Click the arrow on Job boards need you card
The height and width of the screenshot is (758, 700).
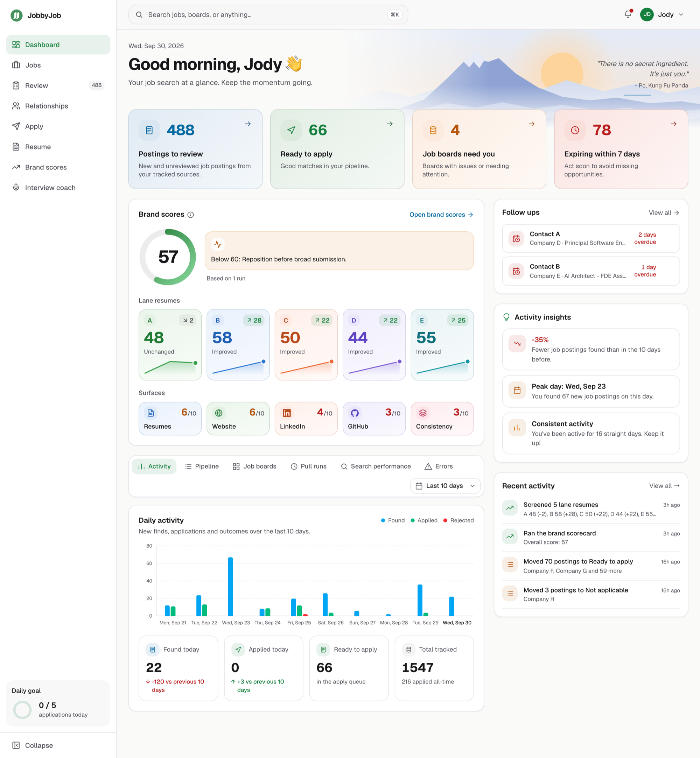click(x=531, y=124)
